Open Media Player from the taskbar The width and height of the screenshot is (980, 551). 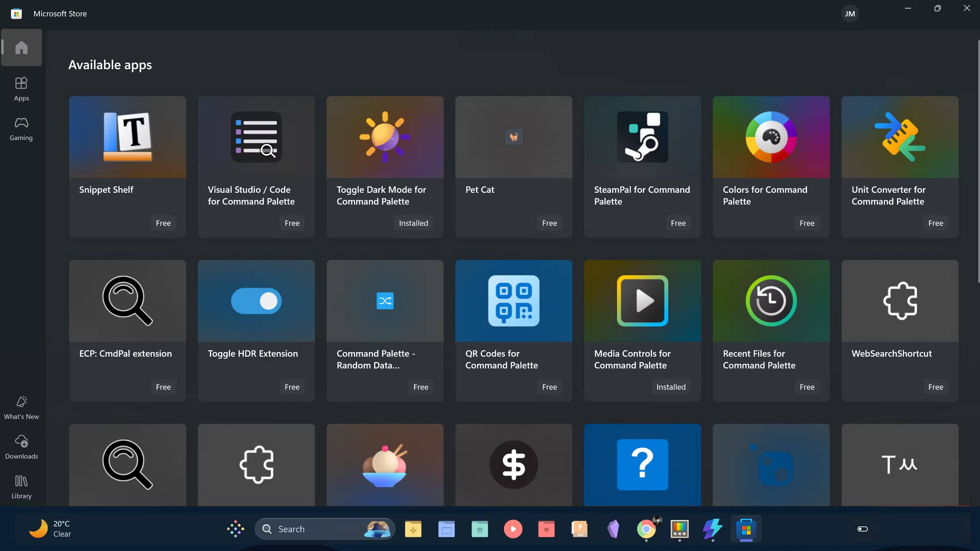pyautogui.click(x=513, y=528)
